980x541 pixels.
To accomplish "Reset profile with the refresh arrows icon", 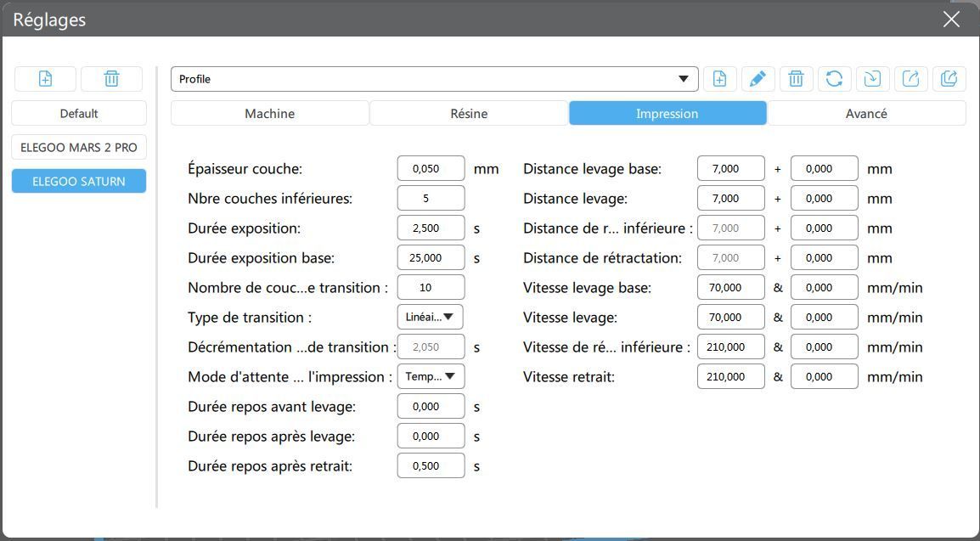I will pos(834,79).
